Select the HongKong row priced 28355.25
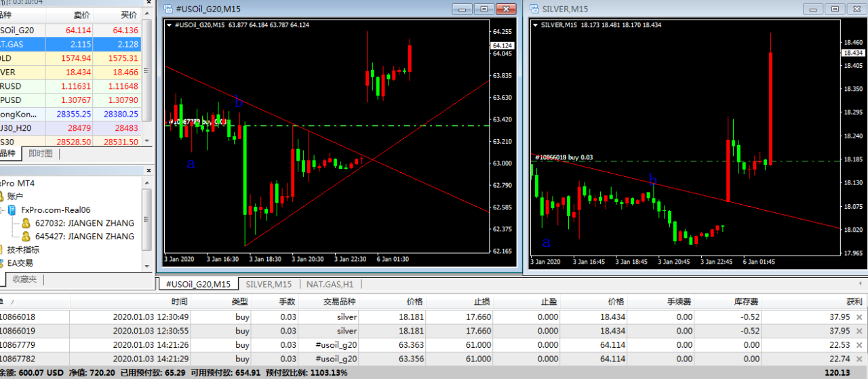The height and width of the screenshot is (379, 868). [x=72, y=114]
